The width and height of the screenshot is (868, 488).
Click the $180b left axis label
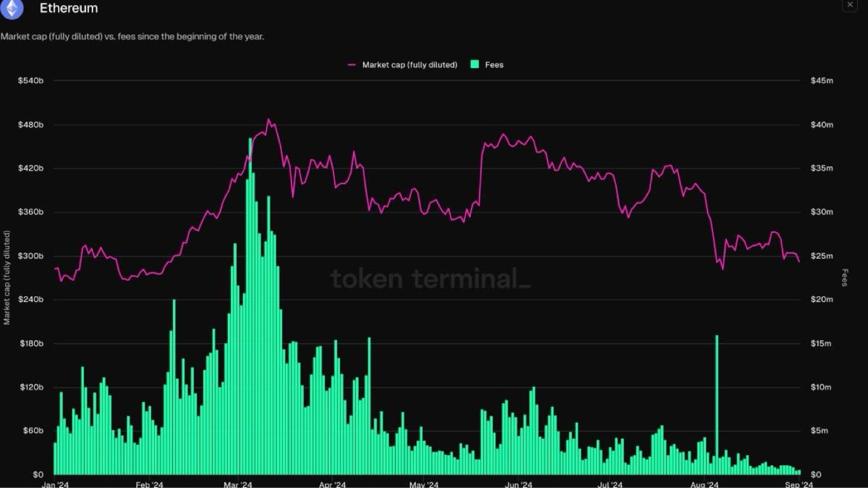pyautogui.click(x=30, y=343)
